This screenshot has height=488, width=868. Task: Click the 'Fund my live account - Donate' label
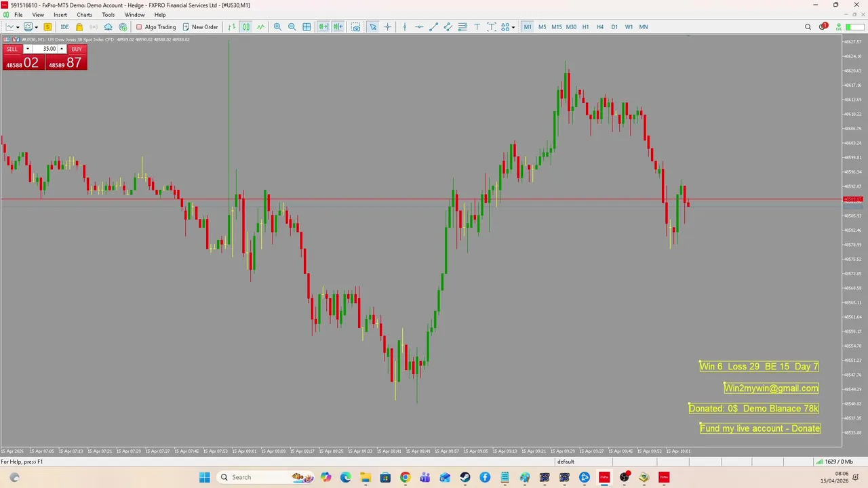coord(760,428)
